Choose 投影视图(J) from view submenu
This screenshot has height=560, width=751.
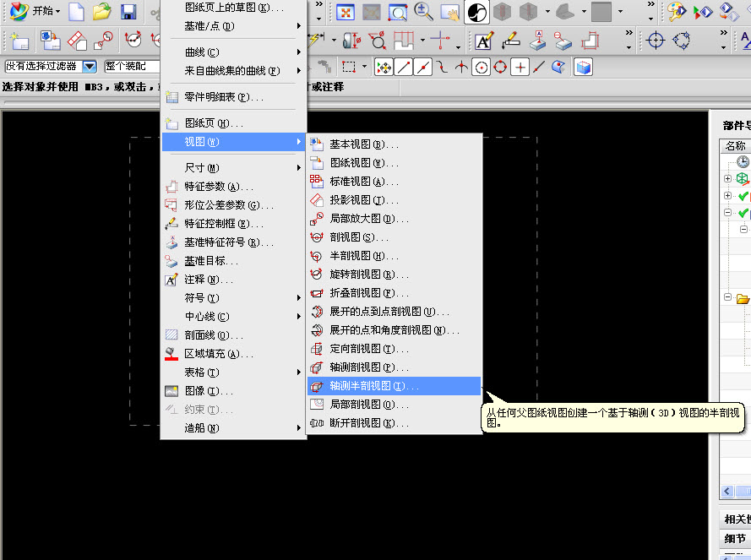pyautogui.click(x=394, y=200)
